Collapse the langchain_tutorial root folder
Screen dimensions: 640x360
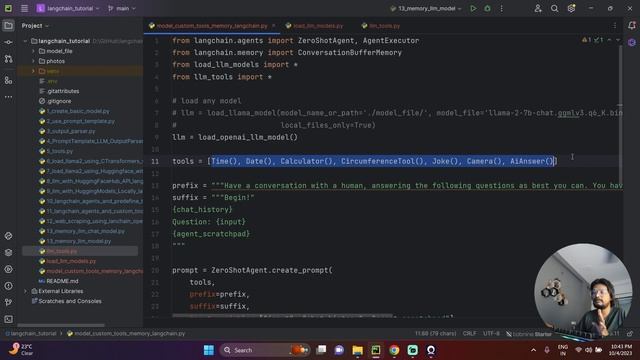(x=25, y=41)
